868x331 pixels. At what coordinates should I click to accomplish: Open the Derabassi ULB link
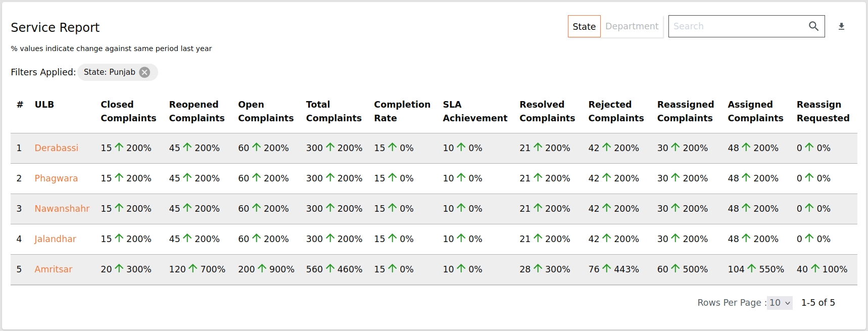pos(56,148)
